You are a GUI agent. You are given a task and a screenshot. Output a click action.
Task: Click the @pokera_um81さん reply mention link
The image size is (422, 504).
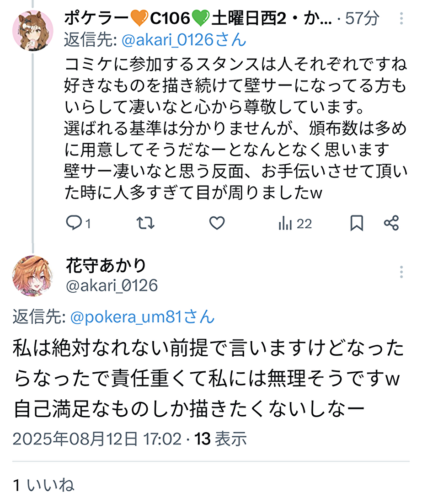pyautogui.click(x=142, y=316)
